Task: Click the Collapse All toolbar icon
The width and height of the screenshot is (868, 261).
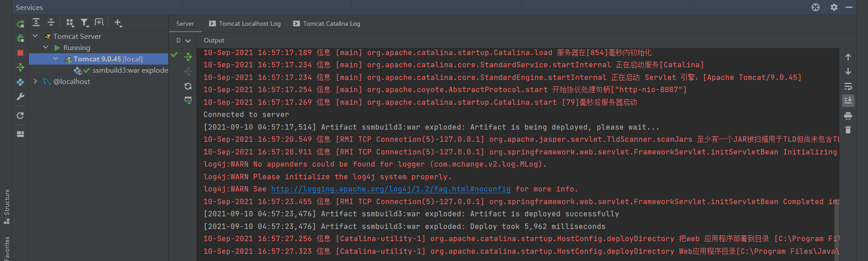Action: (x=51, y=23)
